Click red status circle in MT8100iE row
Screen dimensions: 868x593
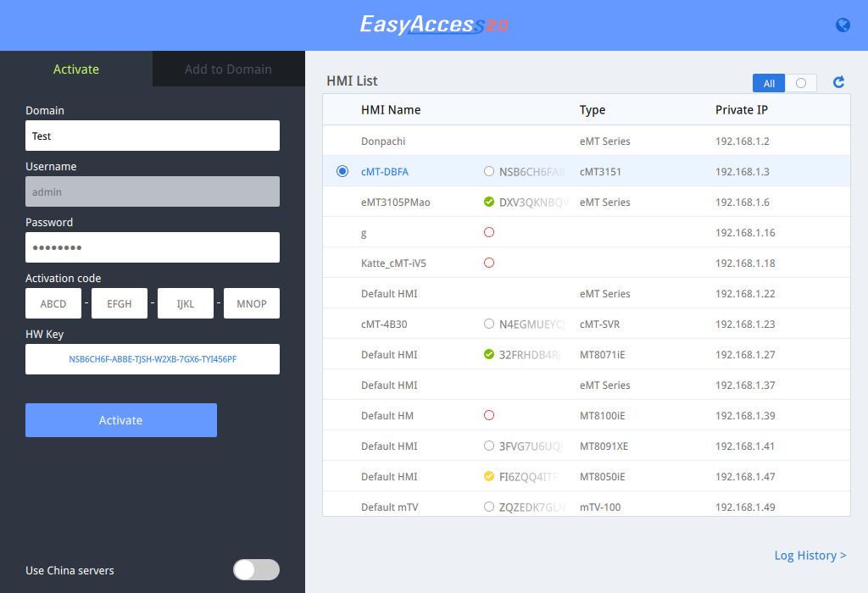pos(489,415)
